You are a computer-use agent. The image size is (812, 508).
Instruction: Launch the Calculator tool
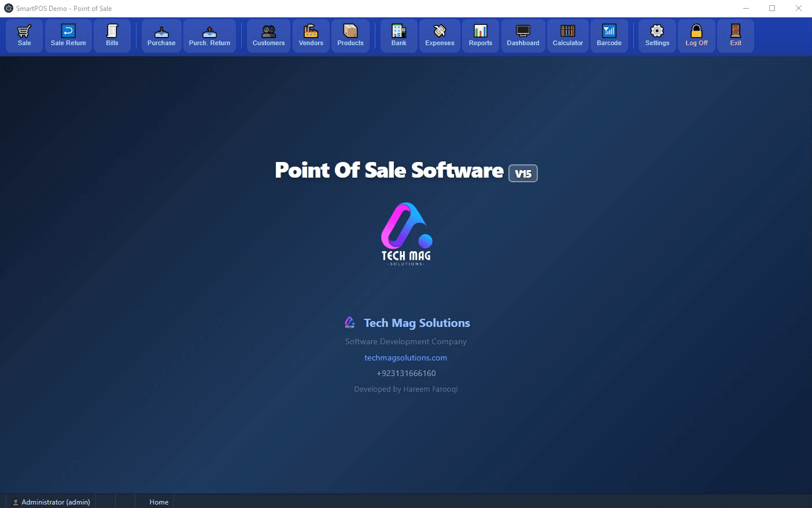tap(567, 35)
